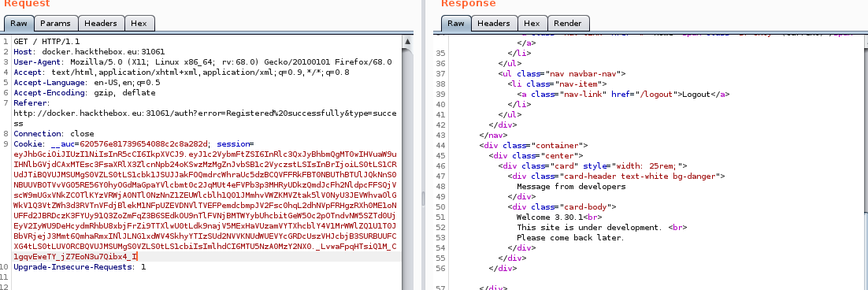This screenshot has width=868, height=290.
Task: Click the Connection: close header line
Action: click(x=54, y=134)
